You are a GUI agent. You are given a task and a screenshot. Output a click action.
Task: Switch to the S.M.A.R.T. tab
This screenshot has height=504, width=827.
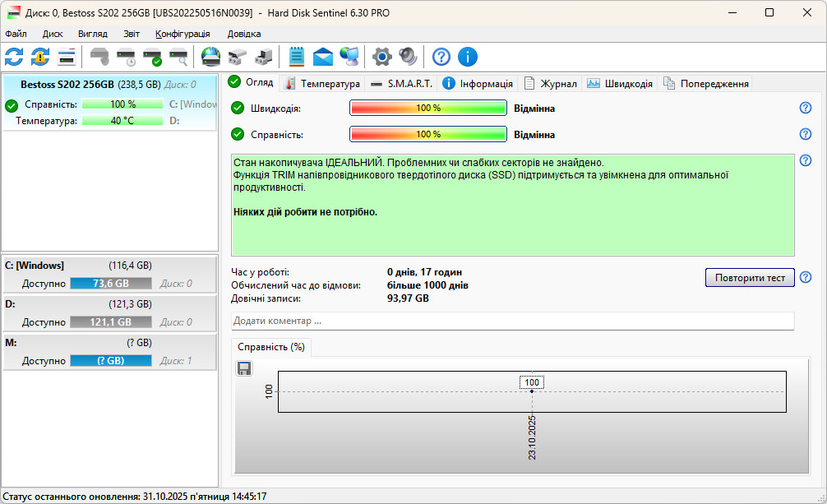pos(401,83)
